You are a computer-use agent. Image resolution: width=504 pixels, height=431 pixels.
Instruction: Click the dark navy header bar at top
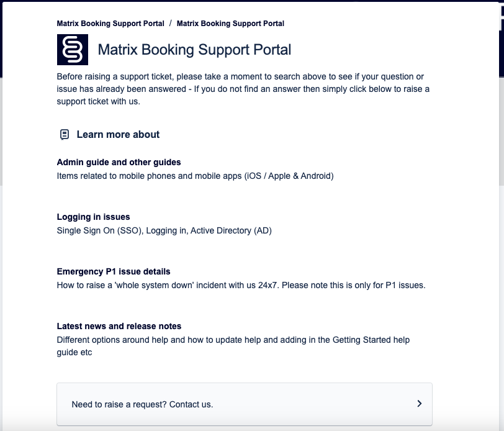[25, 37]
